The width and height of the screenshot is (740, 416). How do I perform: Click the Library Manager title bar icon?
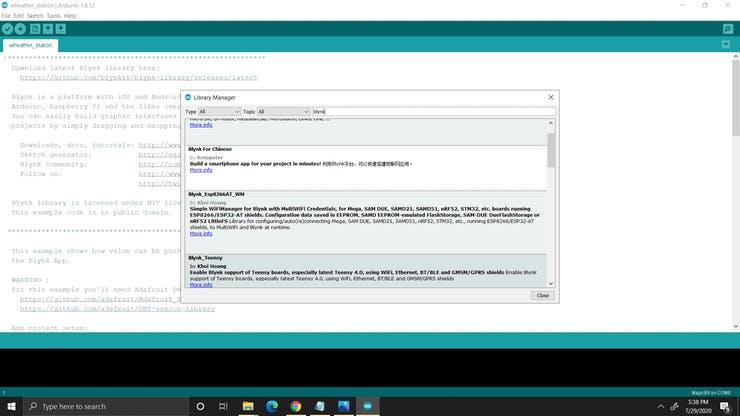pos(188,97)
